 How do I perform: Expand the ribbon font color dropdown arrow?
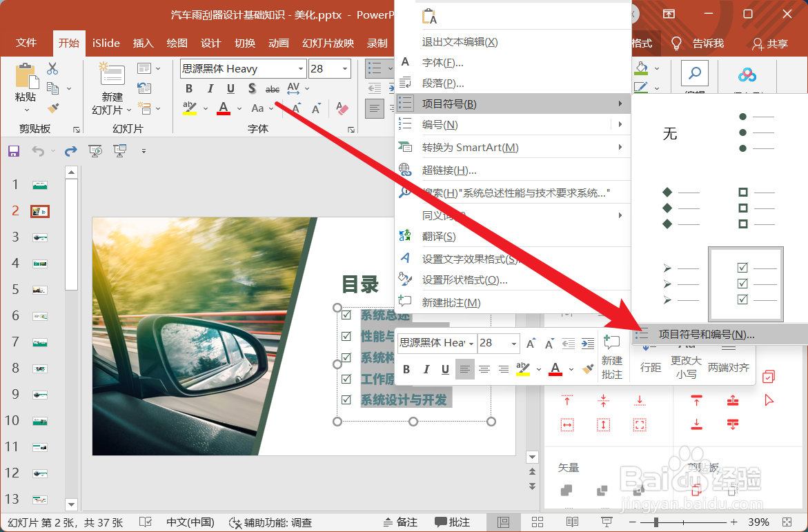[x=239, y=109]
